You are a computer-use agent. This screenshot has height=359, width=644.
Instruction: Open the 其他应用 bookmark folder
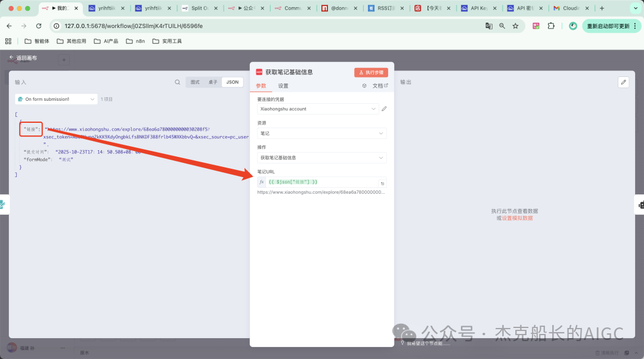(x=72, y=41)
